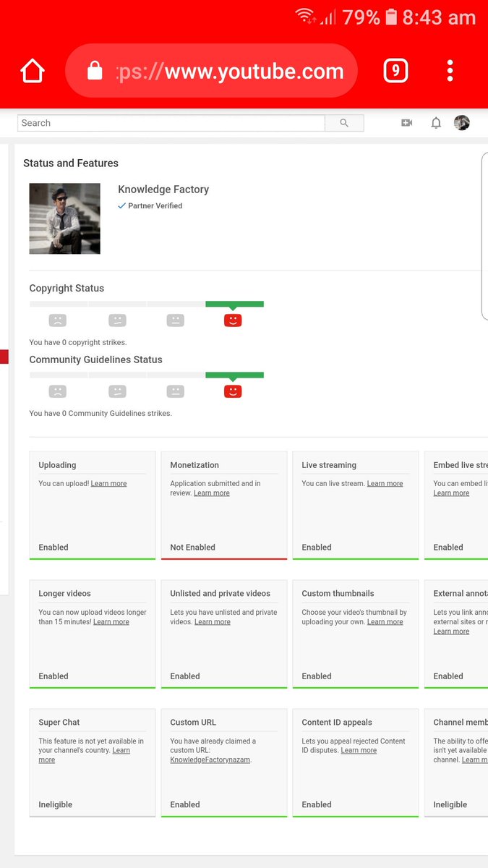
Task: Click the green Community Guidelines progress bar
Action: (234, 375)
